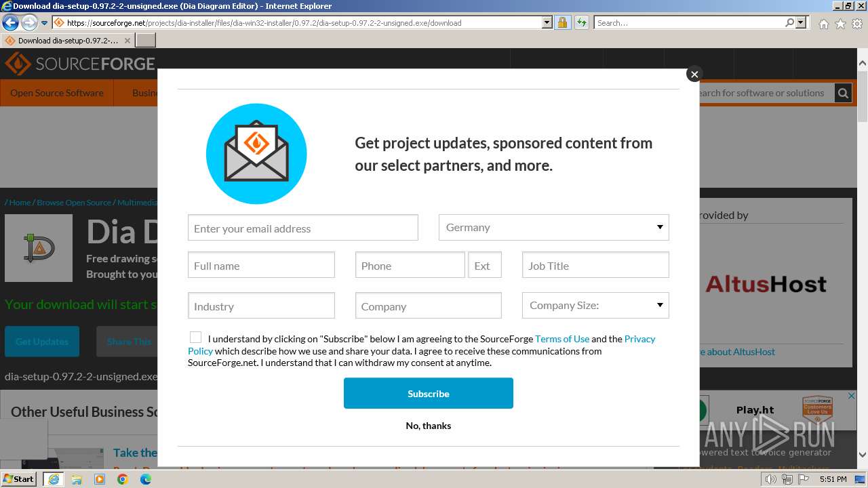Image resolution: width=868 pixels, height=488 pixels.
Task: Click the envelope newsletter icon
Action: [x=256, y=153]
